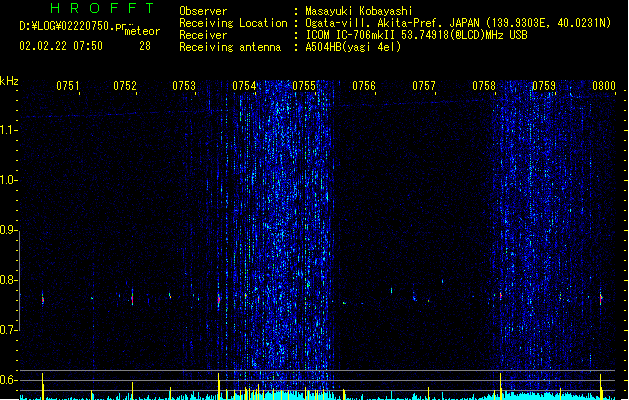Image resolution: width=629 pixels, height=400 pixels.
Task: Select antenna value A504HB(yagi 4el)
Action: [x=353, y=47]
